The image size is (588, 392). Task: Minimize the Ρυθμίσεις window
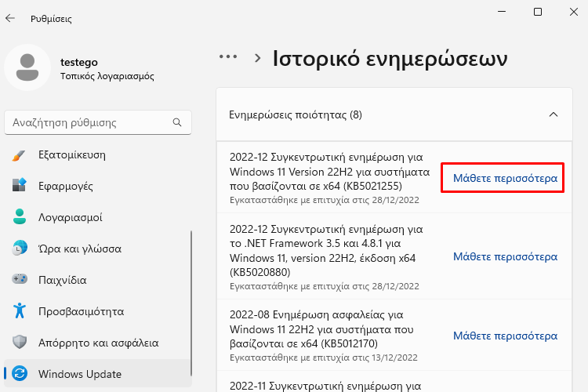502,12
